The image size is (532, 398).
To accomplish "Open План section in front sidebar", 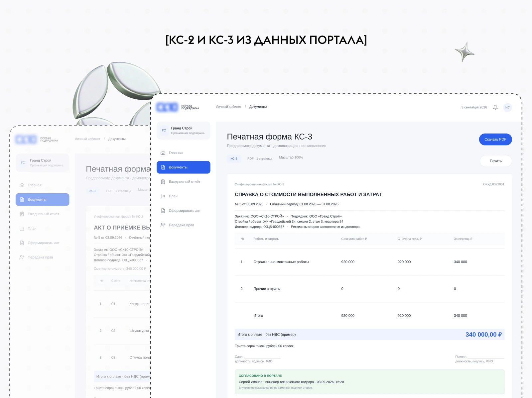I will pos(184,196).
